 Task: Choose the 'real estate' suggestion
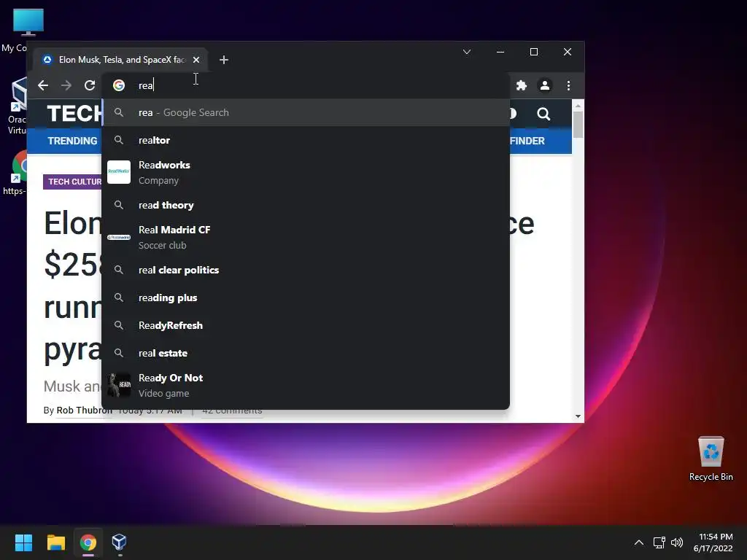[306, 353]
